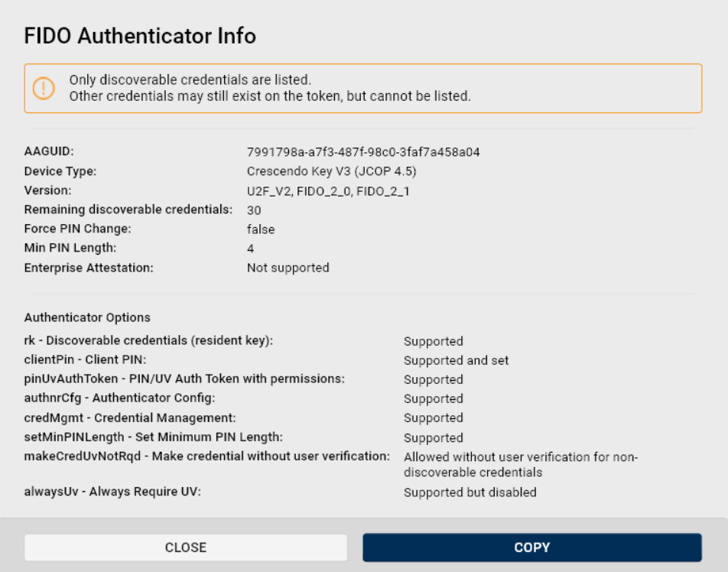The image size is (728, 572).
Task: Click the Enterprise Attestation 'Not supported' value
Action: pyautogui.click(x=288, y=268)
